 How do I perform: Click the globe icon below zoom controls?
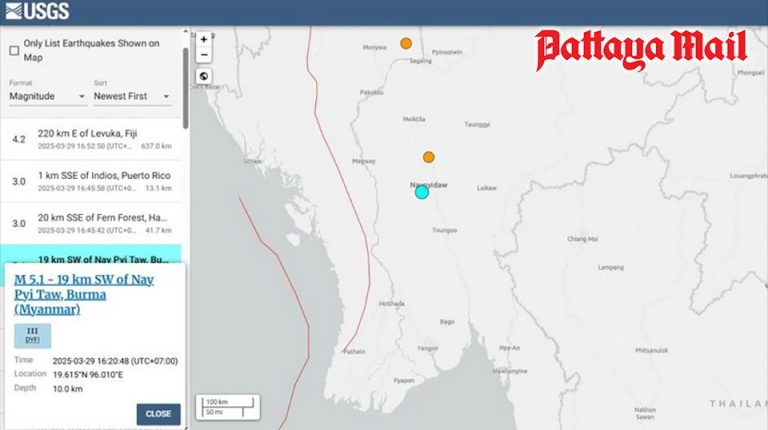[x=204, y=76]
